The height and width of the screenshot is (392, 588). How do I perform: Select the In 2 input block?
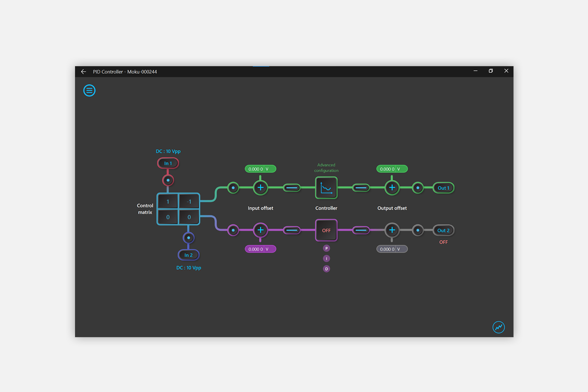[x=189, y=255]
